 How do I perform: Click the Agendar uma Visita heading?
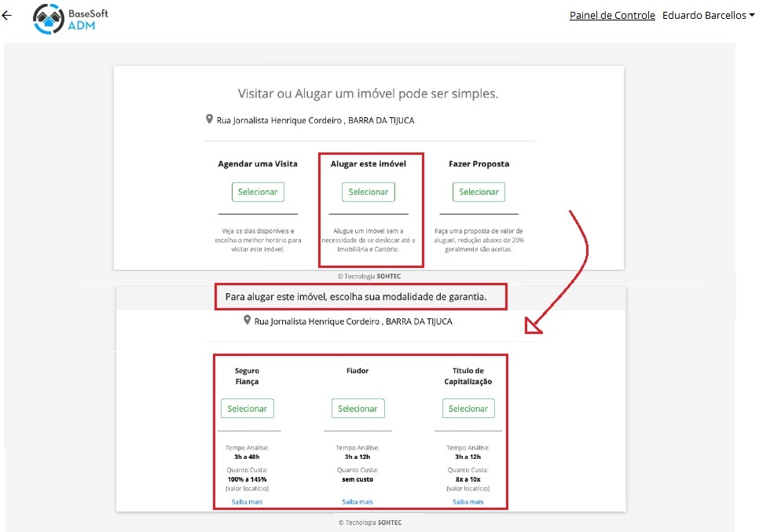258,164
